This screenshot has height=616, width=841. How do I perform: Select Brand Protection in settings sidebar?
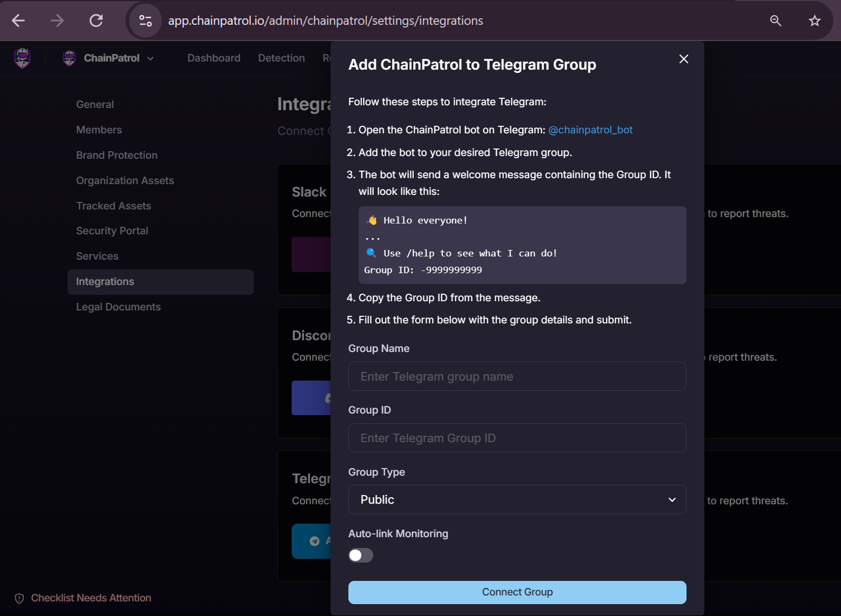click(117, 155)
